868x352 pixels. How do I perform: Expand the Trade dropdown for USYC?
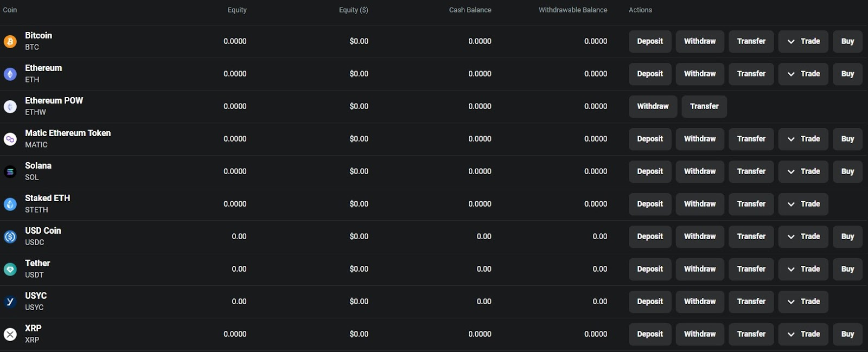pos(803,302)
